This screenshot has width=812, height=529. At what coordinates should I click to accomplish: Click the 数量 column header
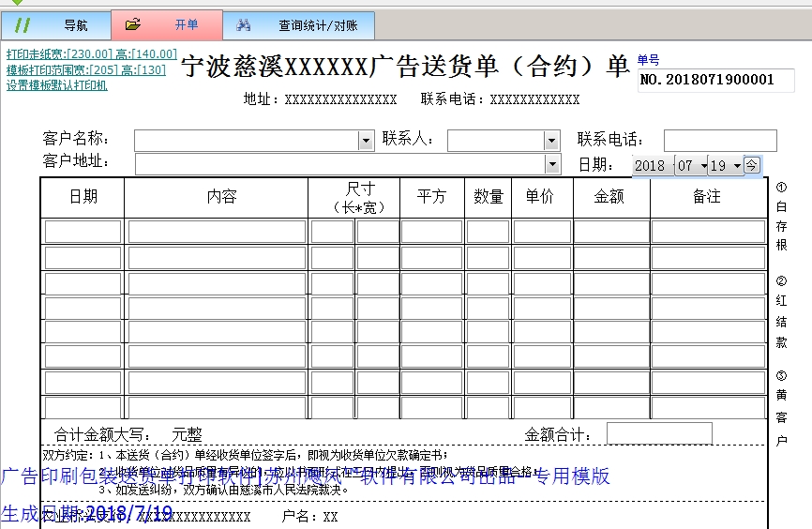[x=489, y=197]
